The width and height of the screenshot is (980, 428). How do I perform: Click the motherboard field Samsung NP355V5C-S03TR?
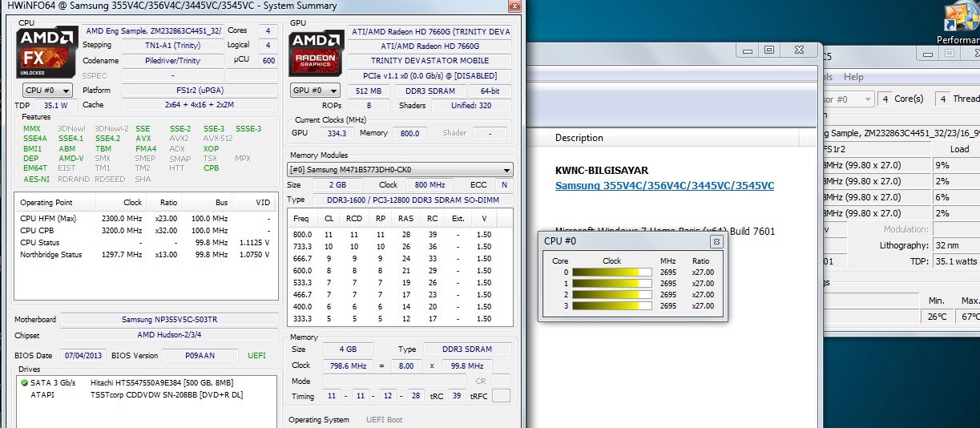pos(167,320)
